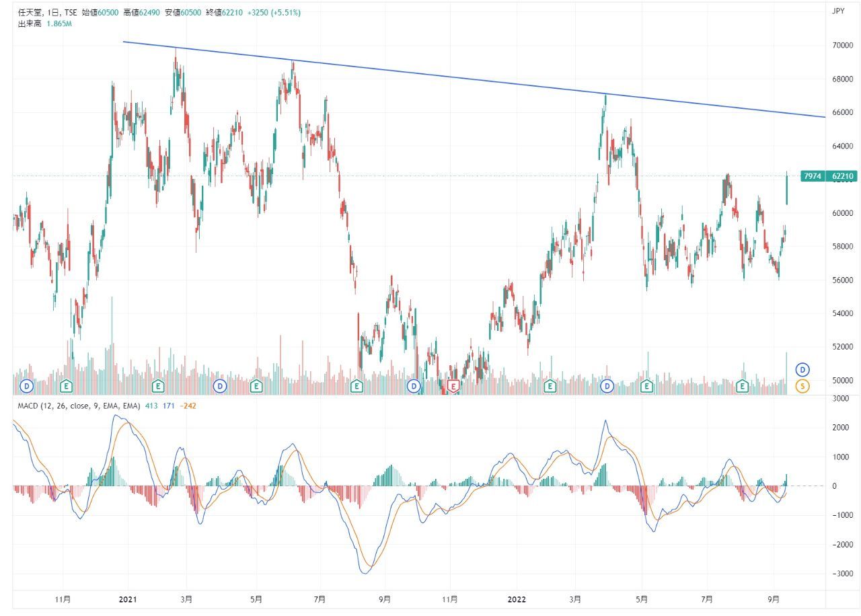Click the 70000 price axis label

point(842,46)
